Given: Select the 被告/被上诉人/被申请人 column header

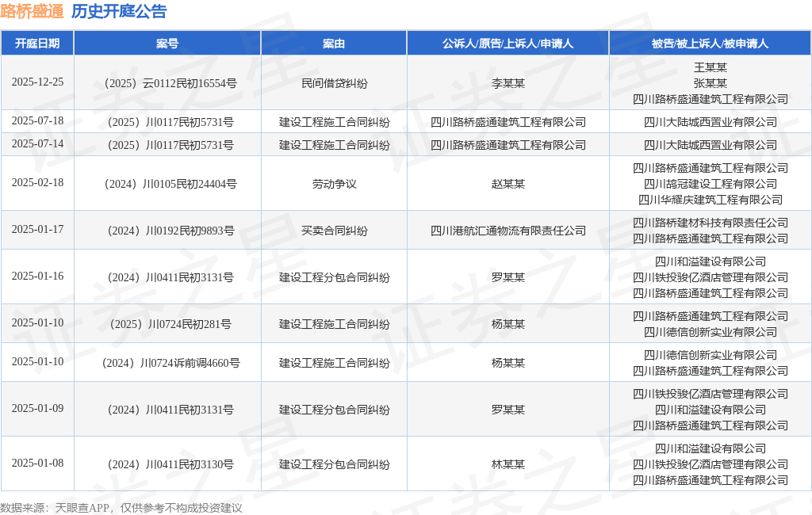Looking at the screenshot, I should click(710, 44).
